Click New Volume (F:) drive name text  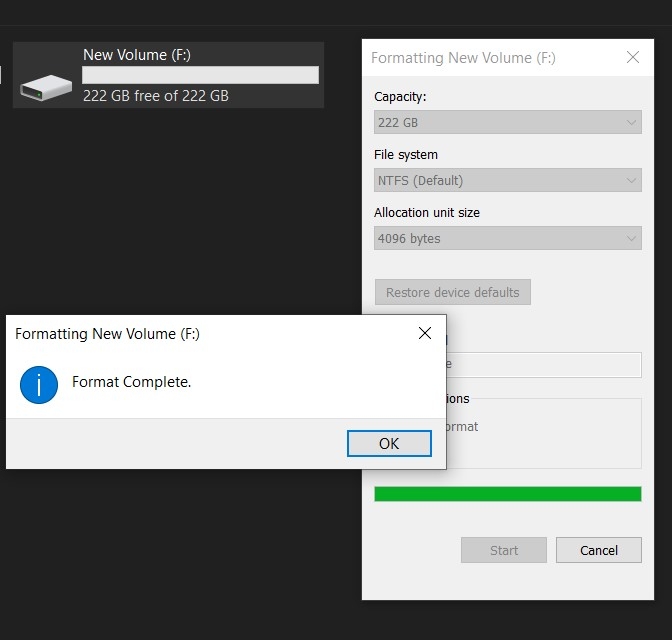(x=137, y=55)
